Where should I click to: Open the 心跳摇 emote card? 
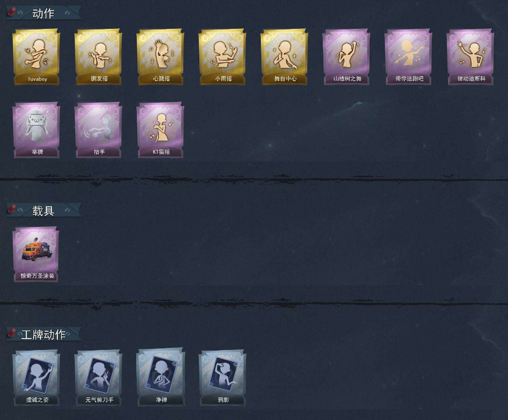pos(160,57)
